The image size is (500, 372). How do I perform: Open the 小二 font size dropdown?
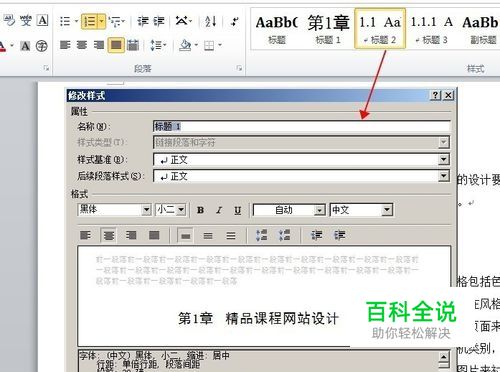coord(181,210)
